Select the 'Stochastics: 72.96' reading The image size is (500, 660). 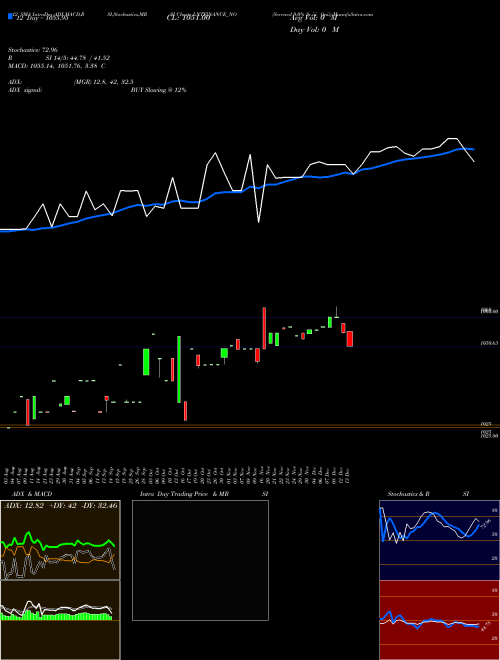coord(33,50)
